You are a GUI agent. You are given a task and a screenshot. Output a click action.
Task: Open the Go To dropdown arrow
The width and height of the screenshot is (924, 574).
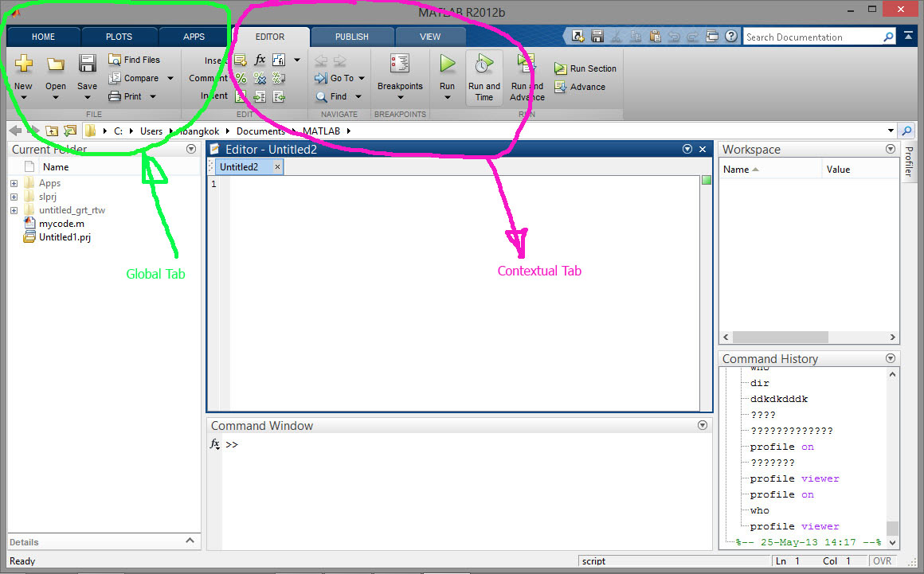[x=361, y=78]
